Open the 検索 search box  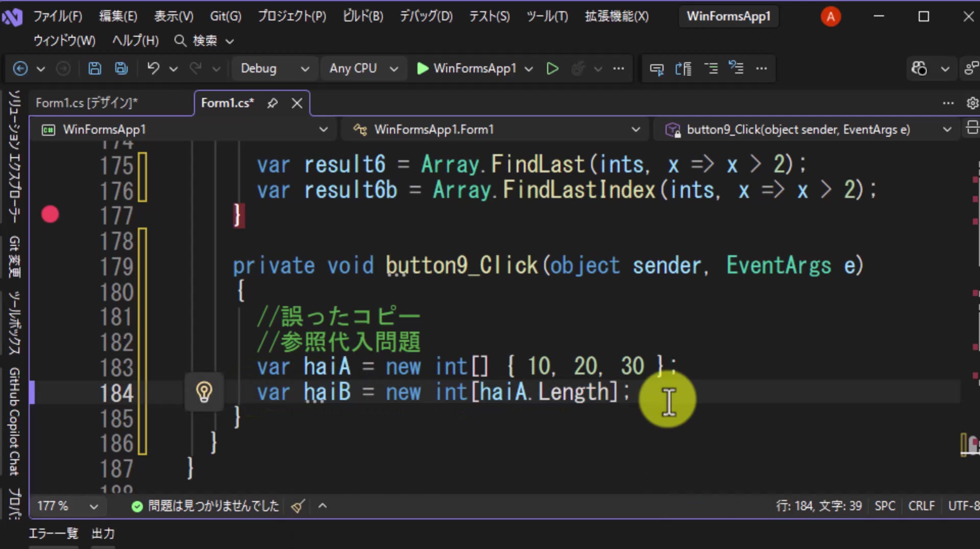click(204, 41)
